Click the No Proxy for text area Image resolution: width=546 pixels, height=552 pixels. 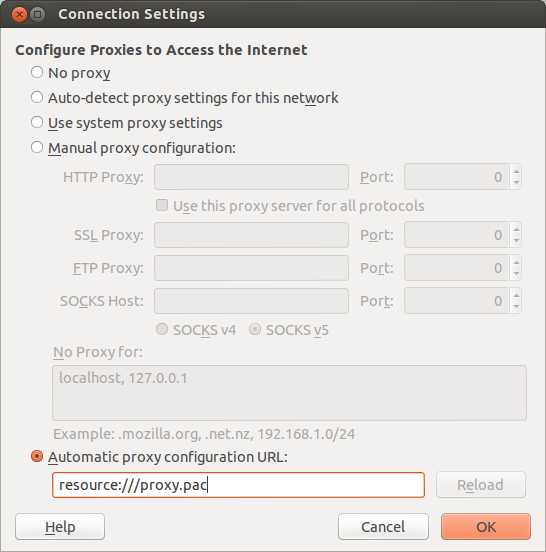coord(289,393)
